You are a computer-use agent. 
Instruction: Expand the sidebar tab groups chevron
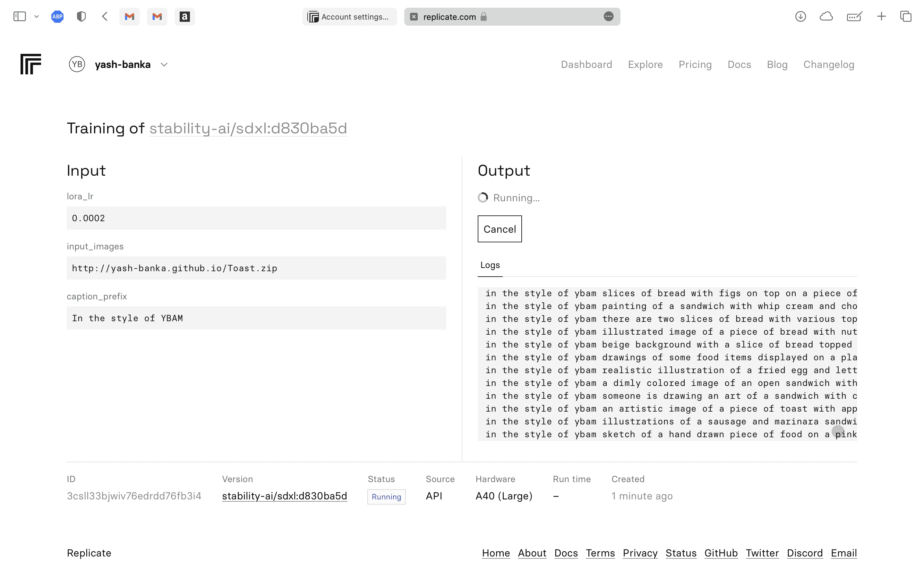tap(37, 16)
